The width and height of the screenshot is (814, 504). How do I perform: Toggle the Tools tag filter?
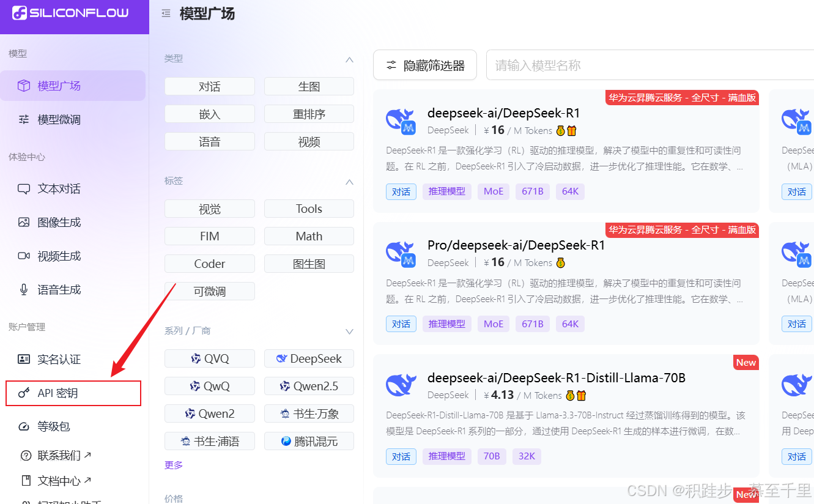tap(309, 209)
